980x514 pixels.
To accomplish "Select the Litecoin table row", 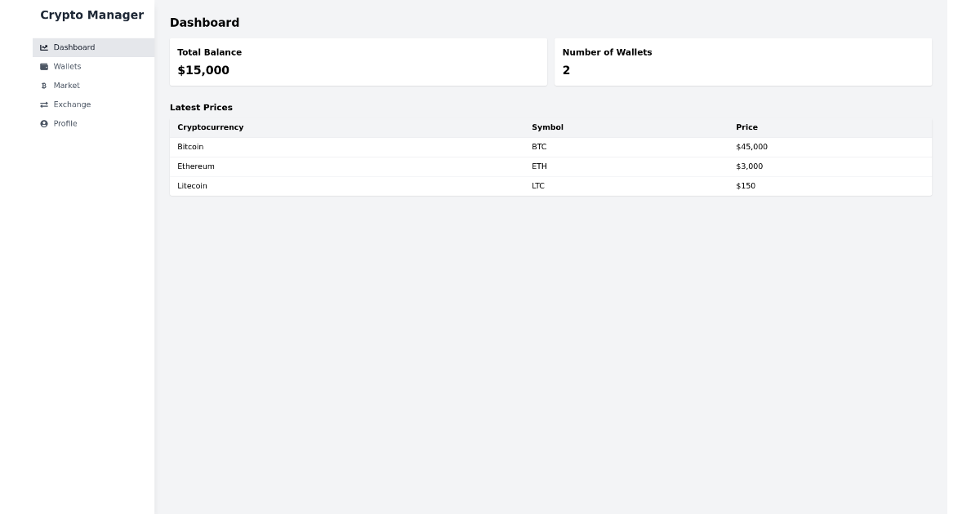I will [550, 186].
